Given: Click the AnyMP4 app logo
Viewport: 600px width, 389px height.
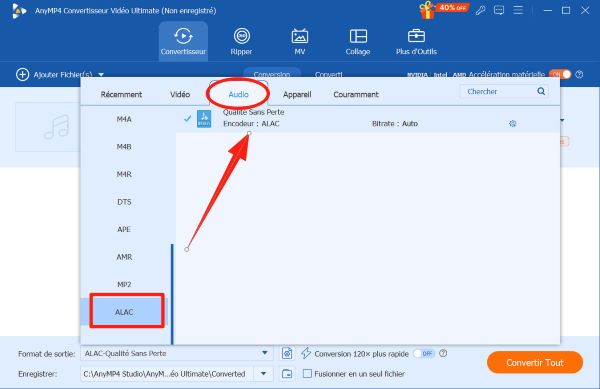Looking at the screenshot, I should [19, 11].
